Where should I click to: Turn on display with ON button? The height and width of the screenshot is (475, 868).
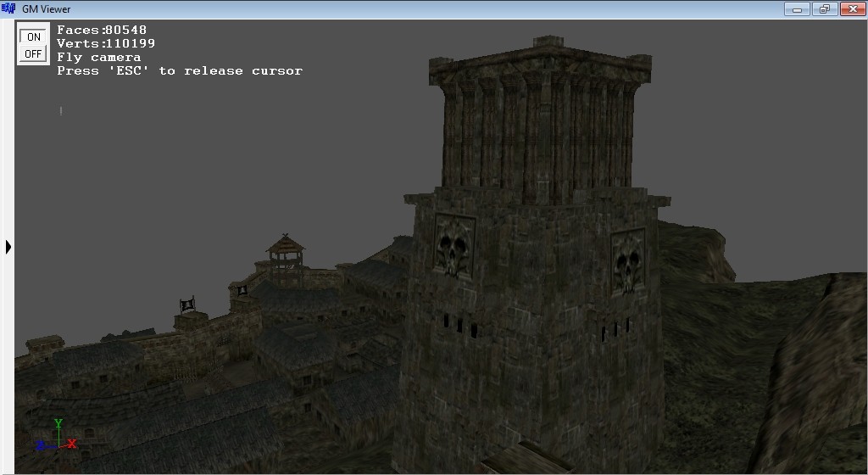[x=33, y=36]
